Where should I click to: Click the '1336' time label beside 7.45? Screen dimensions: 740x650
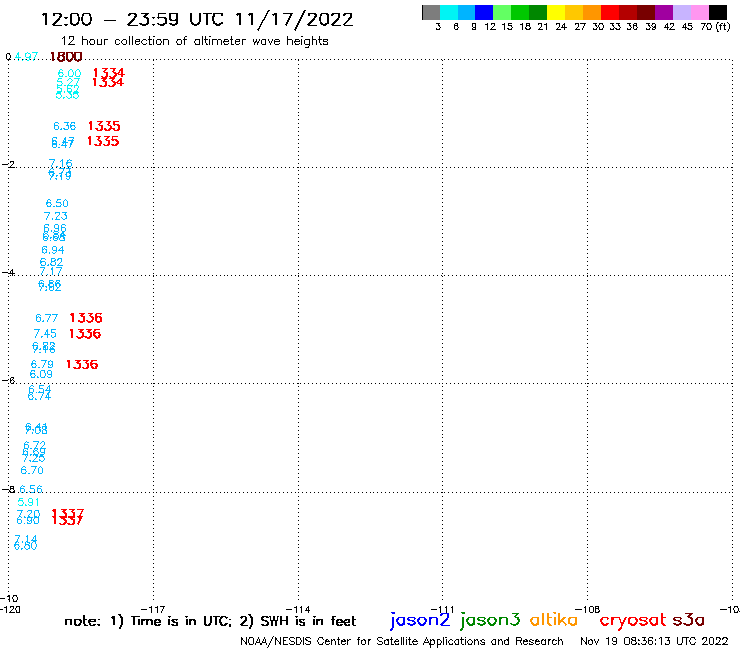click(x=85, y=334)
